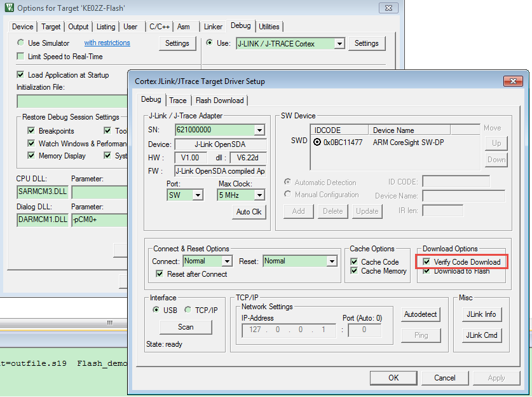Confirm driver setup with OK
This screenshot has width=532, height=397.
[x=393, y=378]
